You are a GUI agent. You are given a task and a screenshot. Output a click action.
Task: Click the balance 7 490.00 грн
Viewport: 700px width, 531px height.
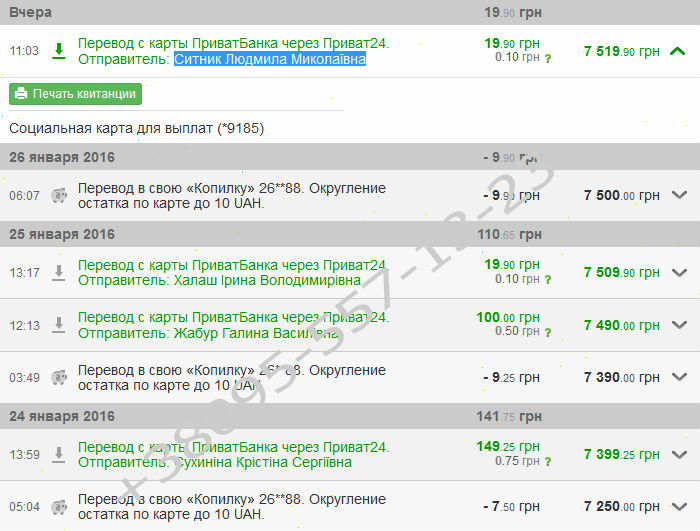[622, 325]
